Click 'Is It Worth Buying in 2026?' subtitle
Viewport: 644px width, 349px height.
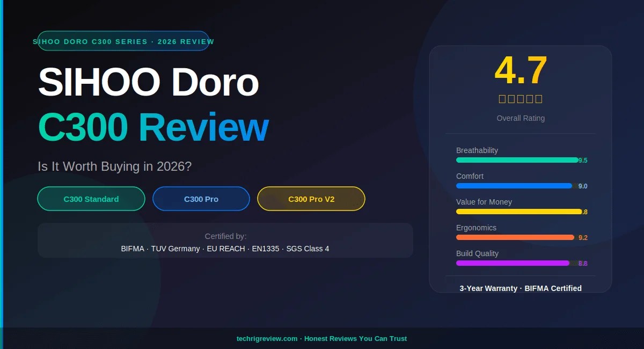114,166
